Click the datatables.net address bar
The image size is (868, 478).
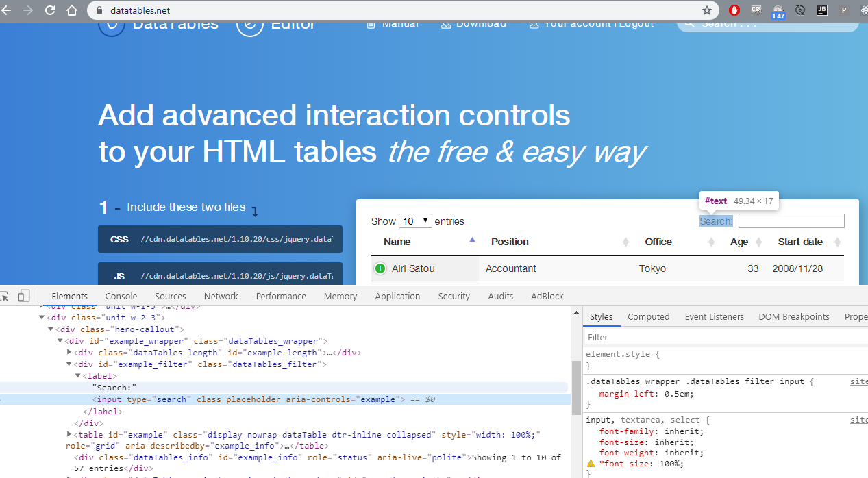pos(404,10)
